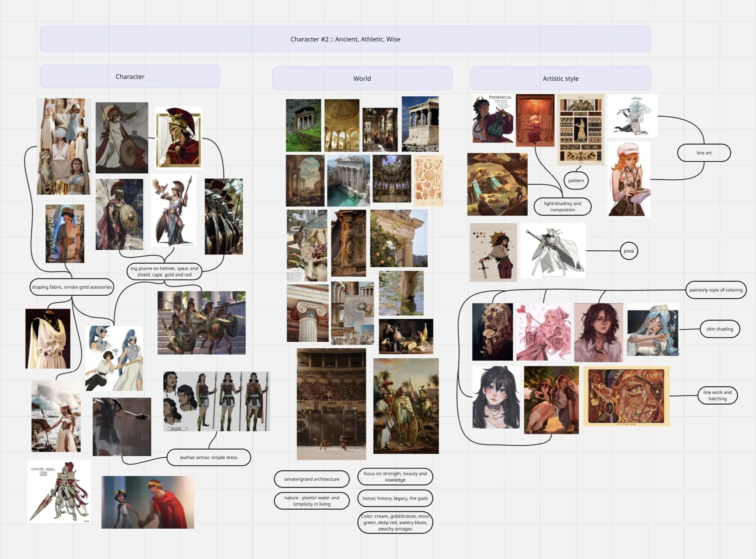Screen dimensions: 756x559
Task: Select the 'line art' label bubble
Action: point(704,153)
